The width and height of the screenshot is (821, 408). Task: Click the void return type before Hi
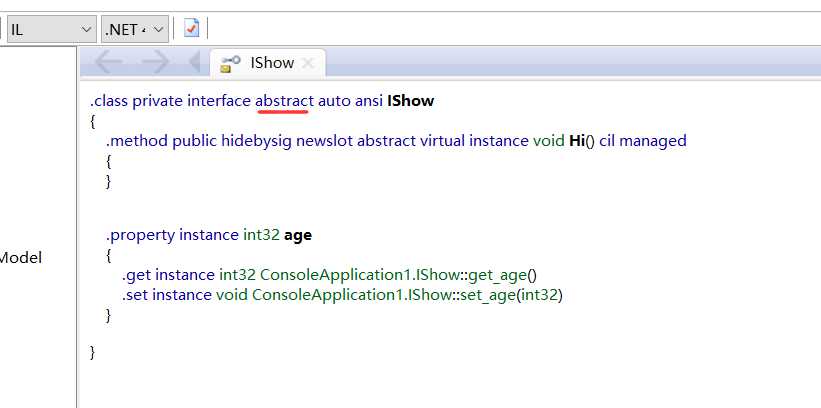click(x=549, y=141)
